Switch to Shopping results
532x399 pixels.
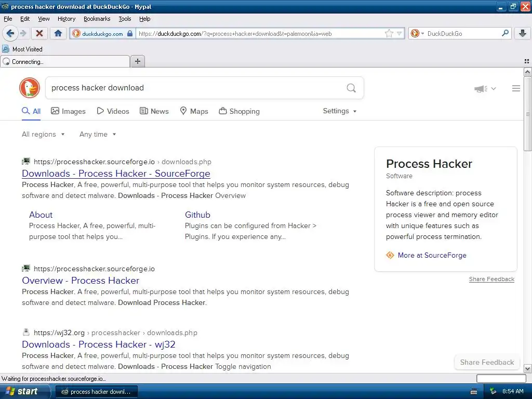(x=239, y=111)
